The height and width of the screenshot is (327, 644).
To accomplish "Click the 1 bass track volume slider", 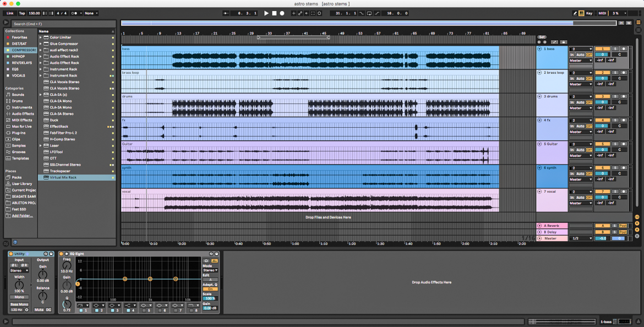I will pyautogui.click(x=603, y=54).
